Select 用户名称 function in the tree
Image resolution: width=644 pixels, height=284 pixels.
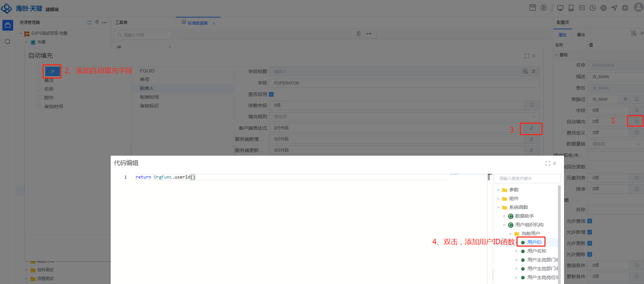tap(536, 251)
